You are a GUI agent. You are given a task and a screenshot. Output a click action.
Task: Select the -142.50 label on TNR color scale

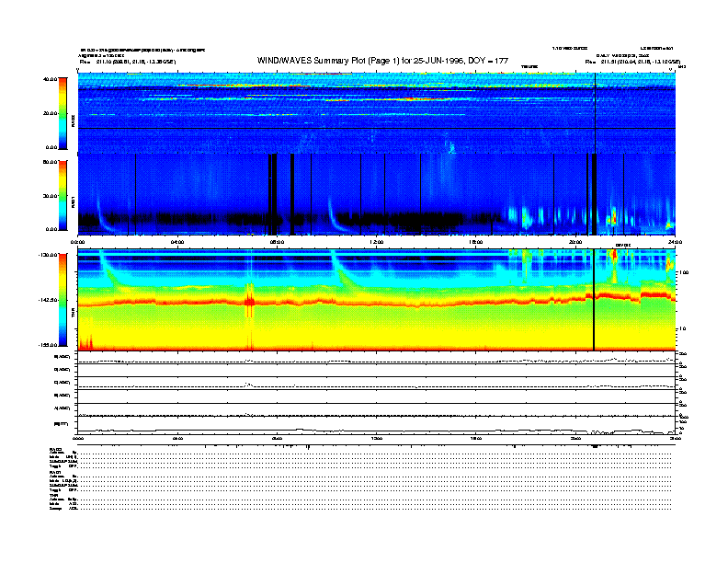point(49,300)
